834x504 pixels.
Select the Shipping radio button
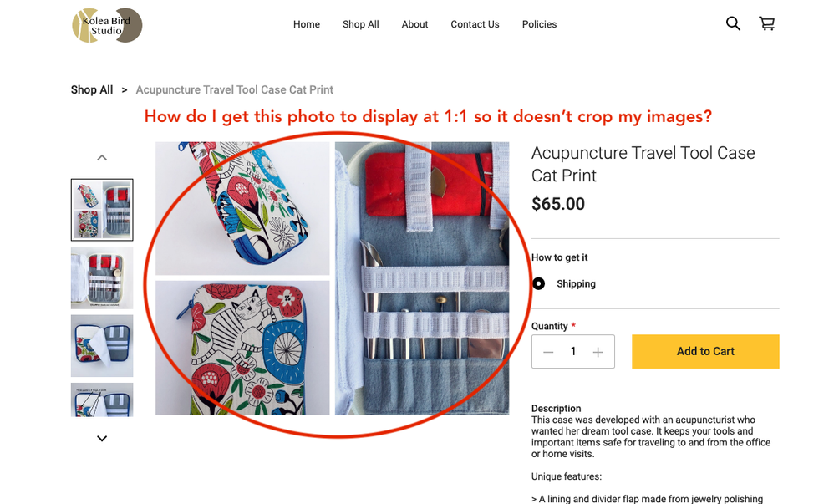pos(539,284)
